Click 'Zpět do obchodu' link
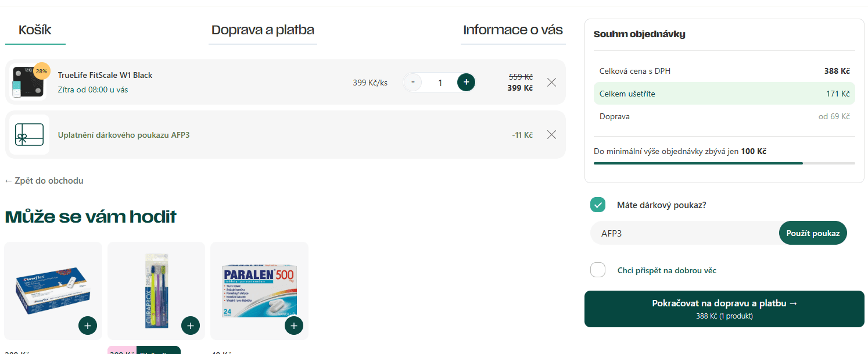Screen dimensions: 868x354 click(x=44, y=180)
